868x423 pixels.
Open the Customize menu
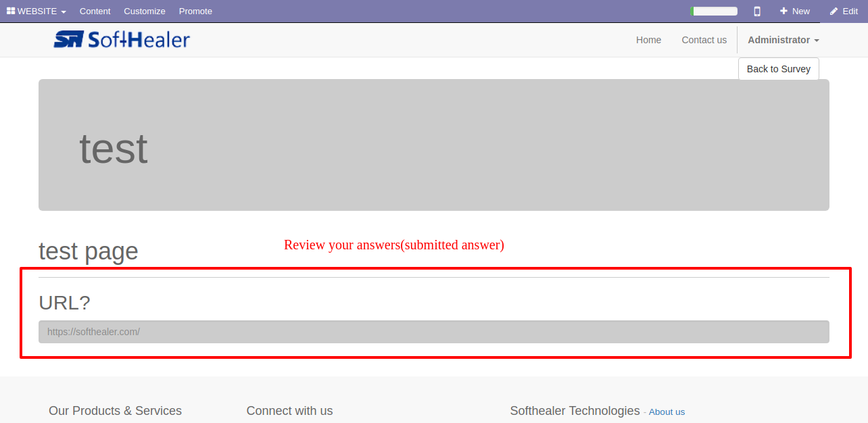(x=145, y=11)
